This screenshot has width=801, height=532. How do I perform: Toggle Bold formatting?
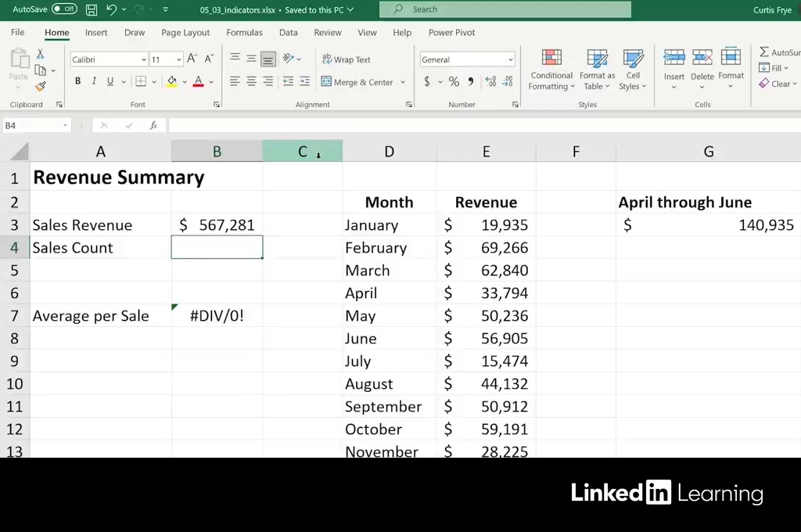[x=77, y=81]
